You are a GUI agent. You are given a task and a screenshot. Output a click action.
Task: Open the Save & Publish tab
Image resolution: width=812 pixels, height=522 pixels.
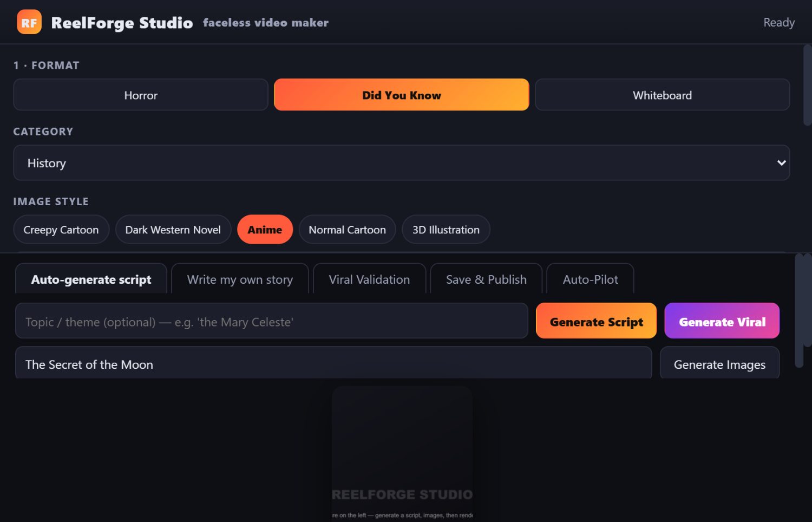coord(486,279)
